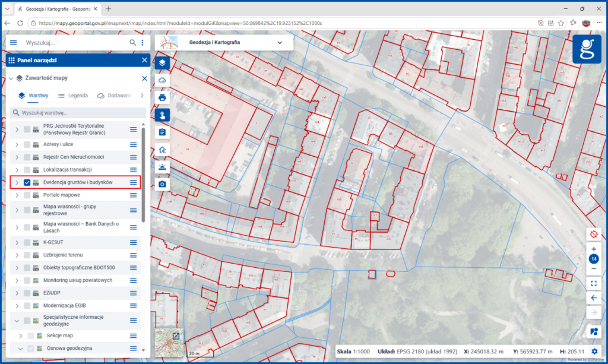Expand Ewidencja gruntów i budynków group
Viewport: 608px width, 364px height.
point(17,182)
